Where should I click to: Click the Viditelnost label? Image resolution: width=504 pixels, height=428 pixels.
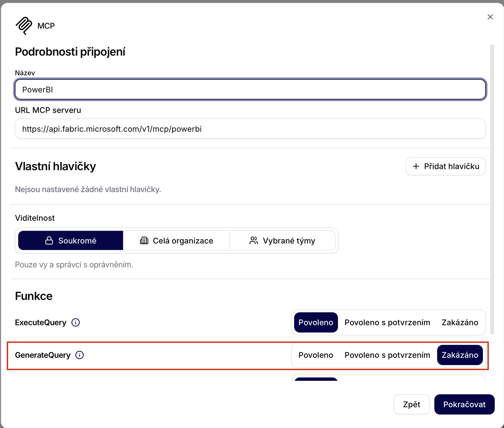coord(35,218)
